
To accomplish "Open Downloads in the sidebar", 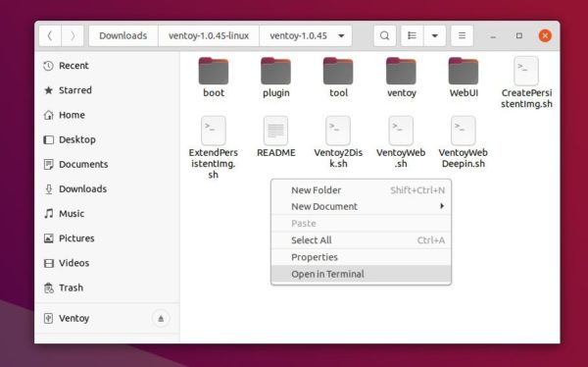I will pyautogui.click(x=107, y=189).
